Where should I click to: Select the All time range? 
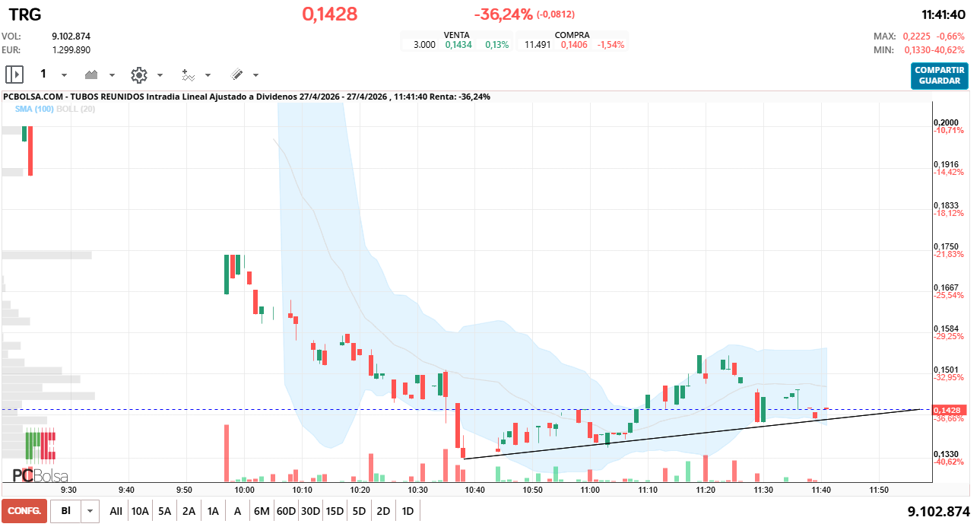[116, 511]
